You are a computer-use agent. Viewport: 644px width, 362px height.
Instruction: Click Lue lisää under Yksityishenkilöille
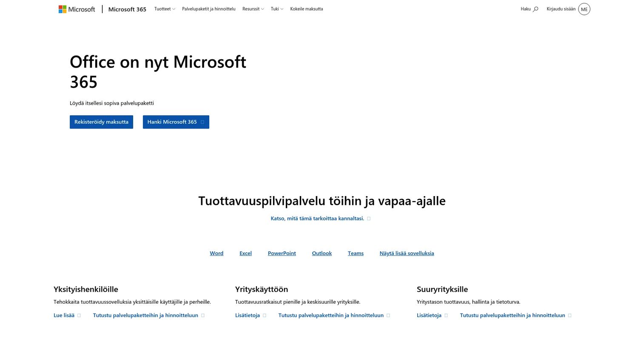click(x=67, y=315)
